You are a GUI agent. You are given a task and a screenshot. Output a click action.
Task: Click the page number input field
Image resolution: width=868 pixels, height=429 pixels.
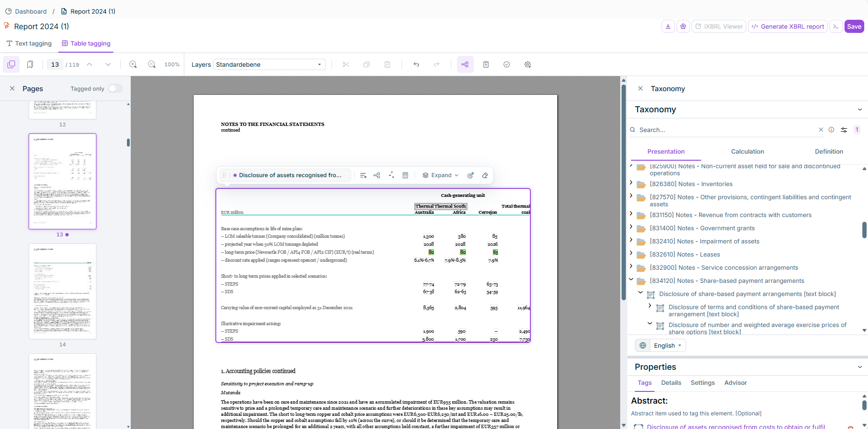pyautogui.click(x=55, y=64)
